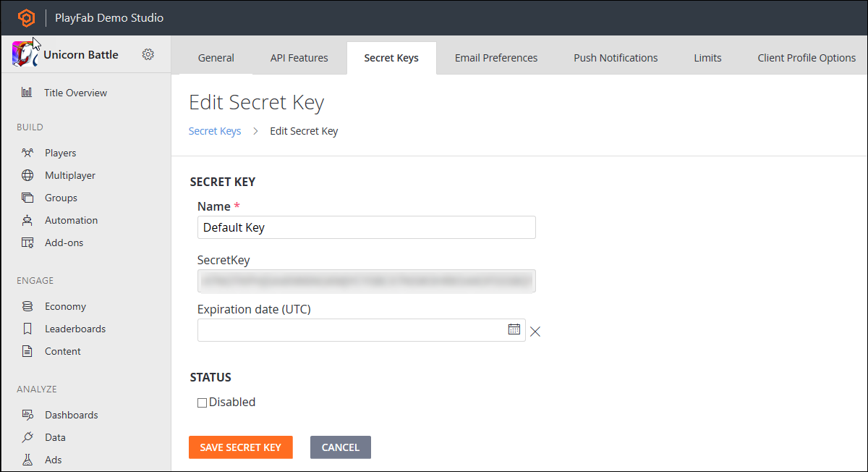Click the Leaderboards bookmark icon
Image resolution: width=868 pixels, height=472 pixels.
pos(27,329)
